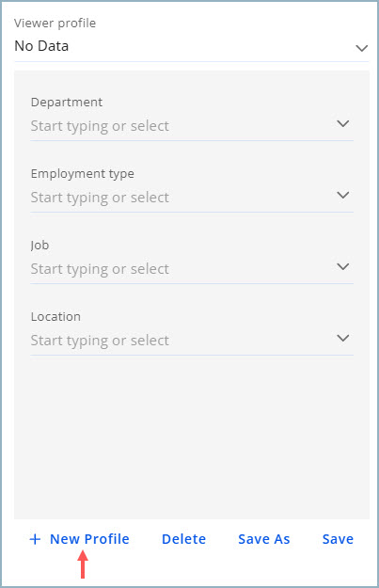The height and width of the screenshot is (588, 379).
Task: Focus the Department text input field
Action: click(x=182, y=126)
